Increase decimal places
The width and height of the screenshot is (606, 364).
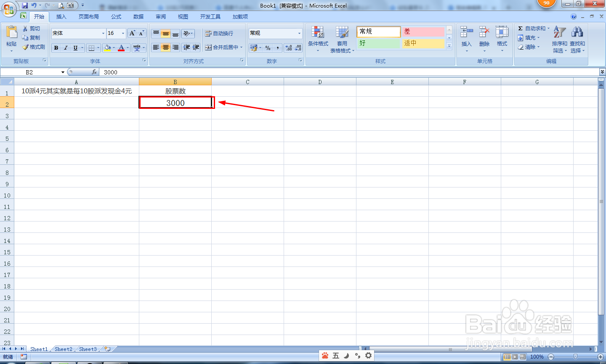pos(289,48)
